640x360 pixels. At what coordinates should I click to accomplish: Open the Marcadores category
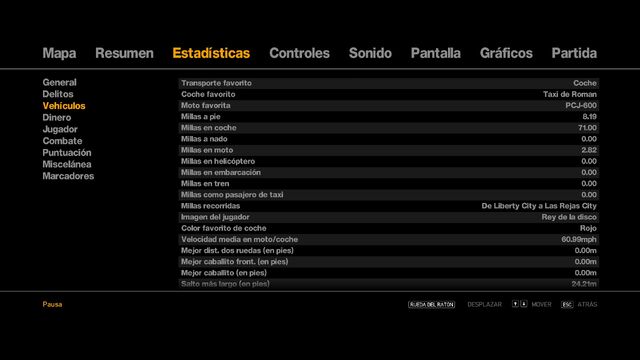point(68,176)
